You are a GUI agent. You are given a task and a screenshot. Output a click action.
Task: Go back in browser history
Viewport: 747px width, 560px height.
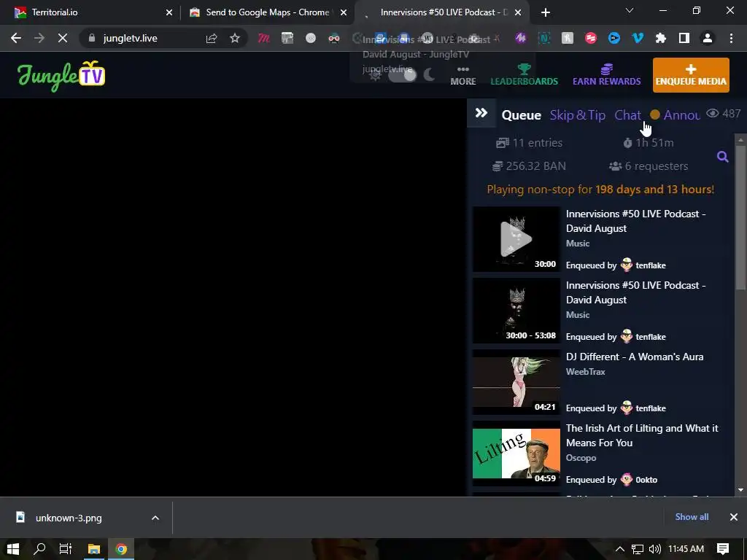pyautogui.click(x=16, y=38)
